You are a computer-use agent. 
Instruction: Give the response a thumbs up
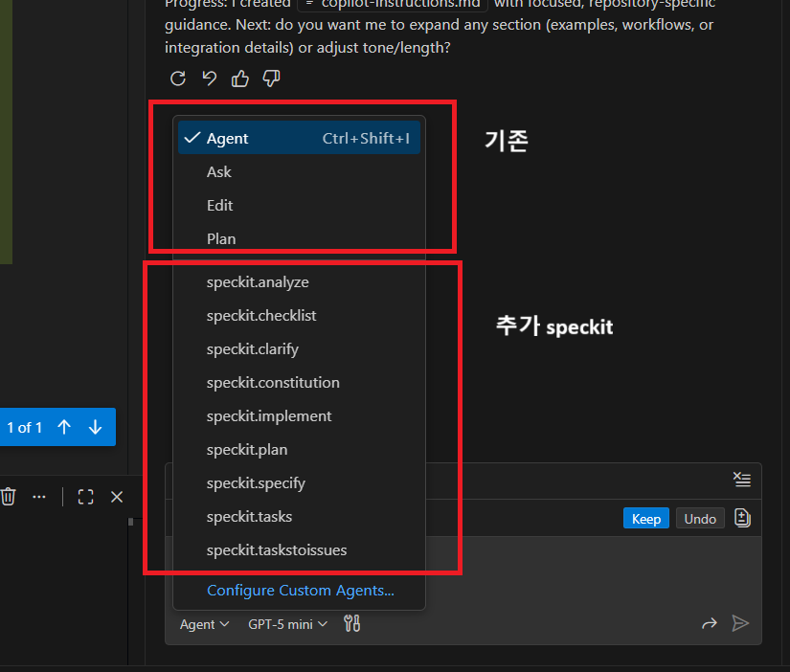(x=239, y=78)
